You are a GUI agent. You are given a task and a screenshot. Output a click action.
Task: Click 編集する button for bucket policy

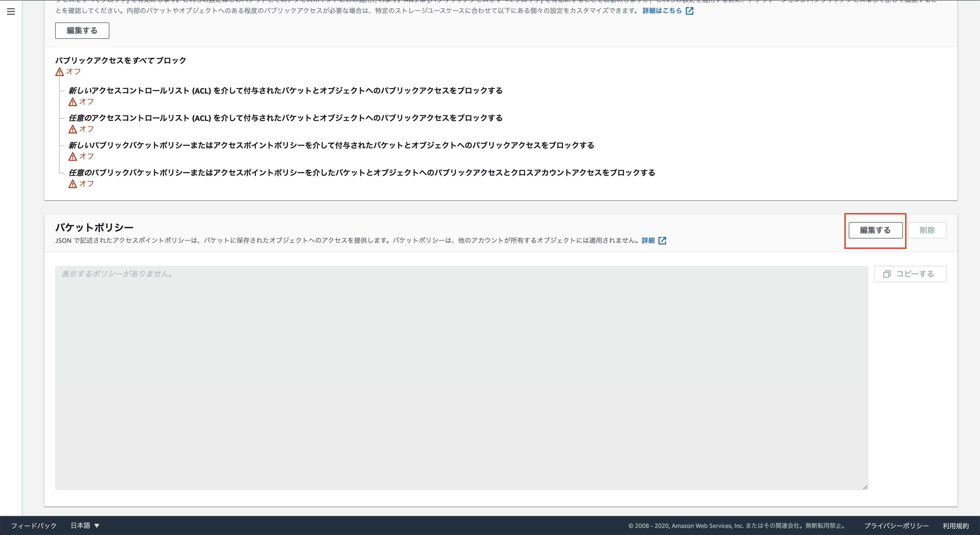[x=875, y=230]
